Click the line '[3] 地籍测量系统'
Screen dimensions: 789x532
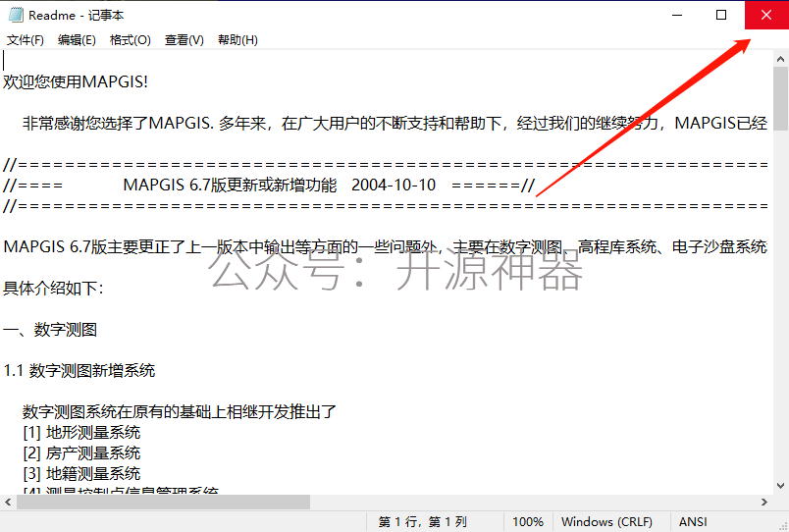pos(81,474)
